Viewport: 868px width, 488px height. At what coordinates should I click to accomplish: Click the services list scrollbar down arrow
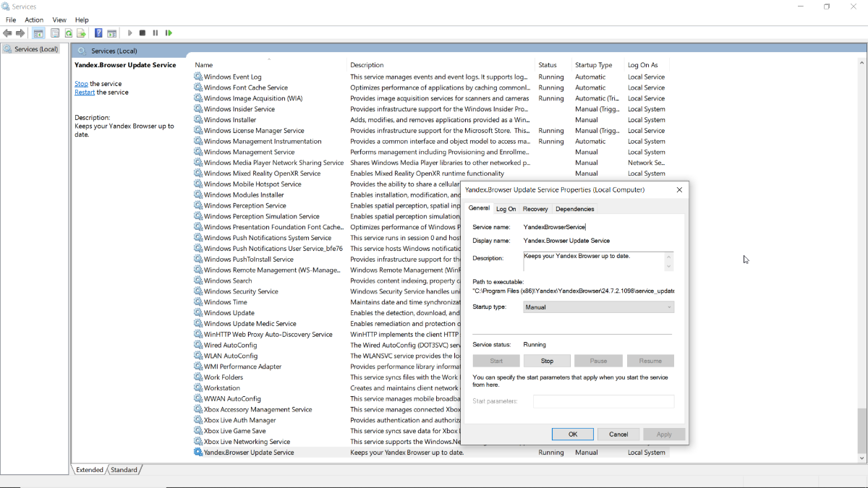tap(861, 458)
